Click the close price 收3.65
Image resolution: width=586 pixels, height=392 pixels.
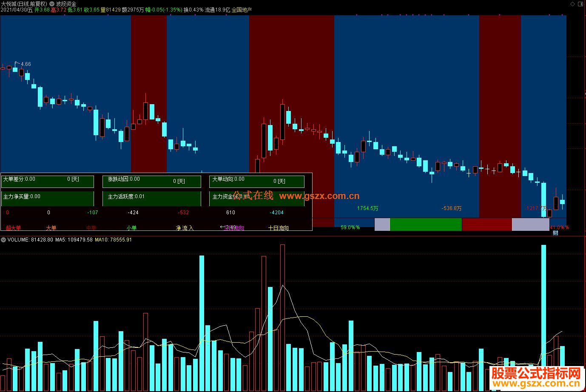pos(92,10)
